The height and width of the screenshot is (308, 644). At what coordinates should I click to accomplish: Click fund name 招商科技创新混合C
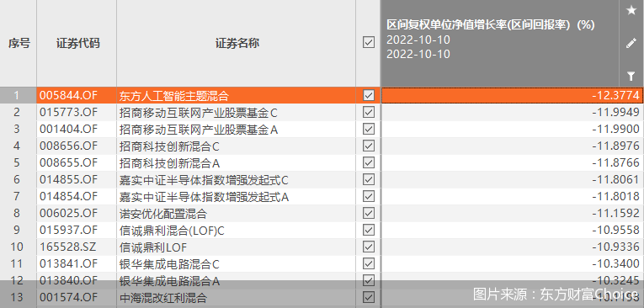(x=169, y=146)
